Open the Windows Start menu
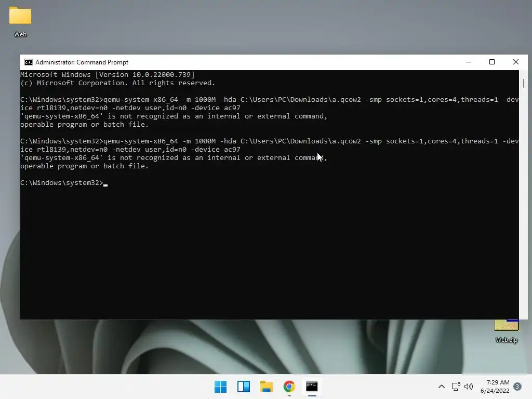 [x=220, y=387]
